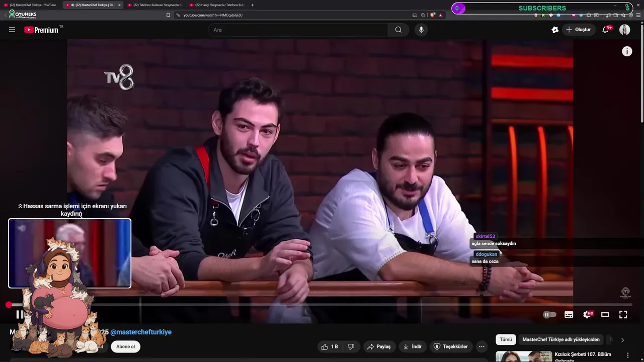The height and width of the screenshot is (362, 644).
Task: Open the extensions puzzle icon
Action: (x=589, y=15)
